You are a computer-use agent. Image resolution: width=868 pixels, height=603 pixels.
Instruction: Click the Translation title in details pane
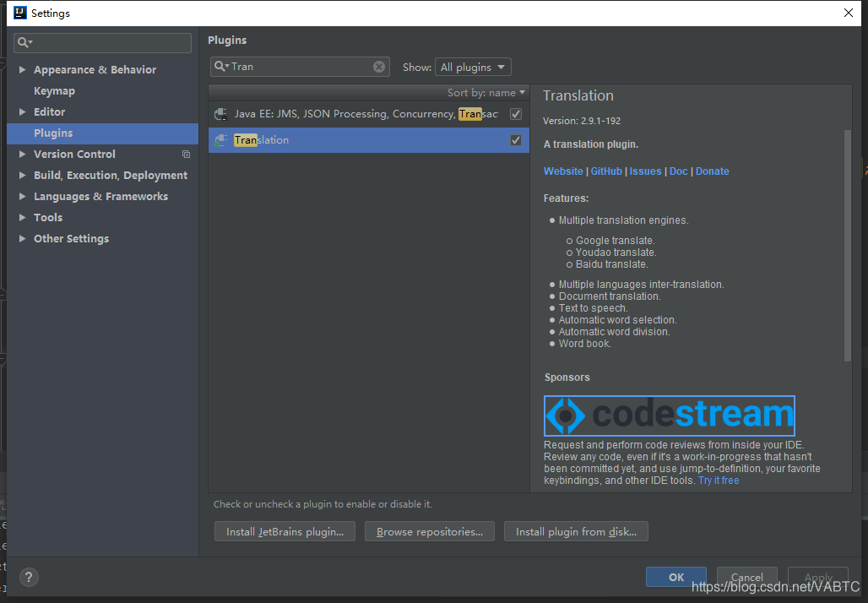pos(578,95)
